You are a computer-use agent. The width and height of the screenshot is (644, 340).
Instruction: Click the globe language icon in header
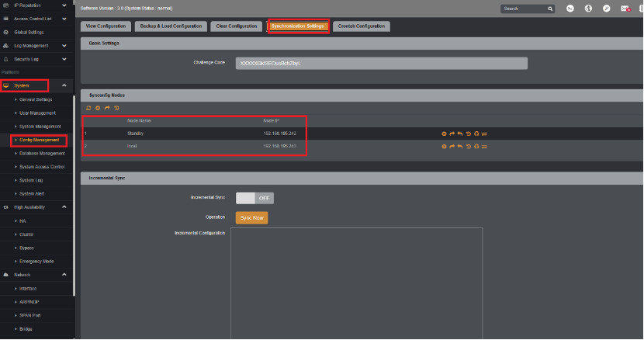588,9
